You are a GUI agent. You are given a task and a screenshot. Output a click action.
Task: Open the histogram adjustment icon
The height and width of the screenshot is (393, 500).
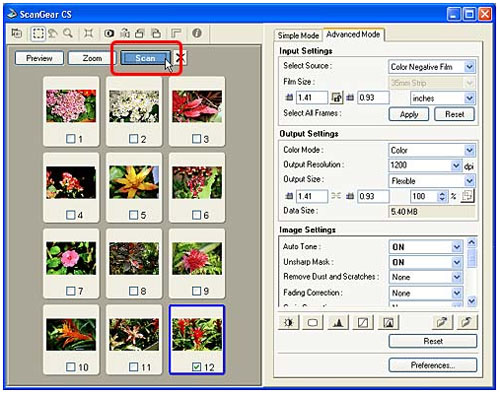click(x=338, y=323)
